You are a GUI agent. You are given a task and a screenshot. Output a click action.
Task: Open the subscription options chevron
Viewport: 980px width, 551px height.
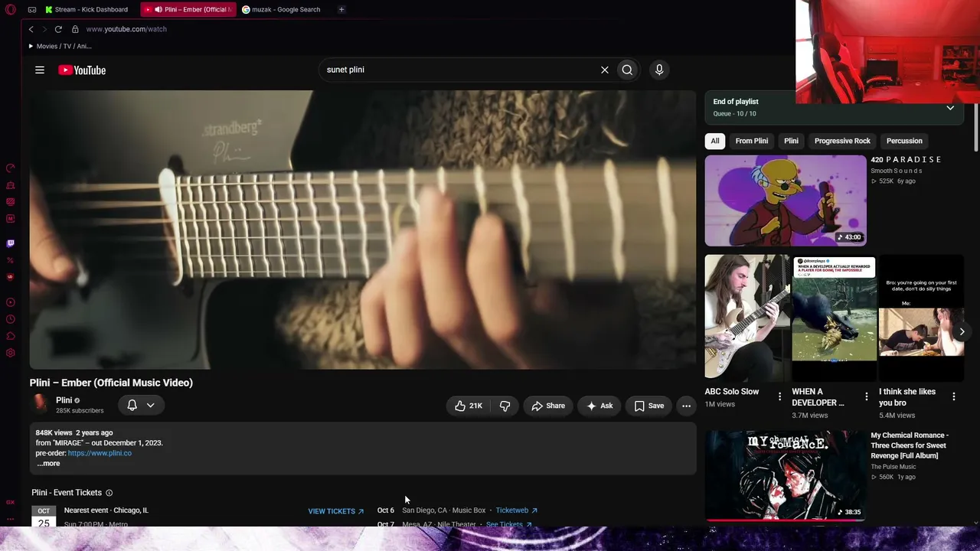point(151,405)
